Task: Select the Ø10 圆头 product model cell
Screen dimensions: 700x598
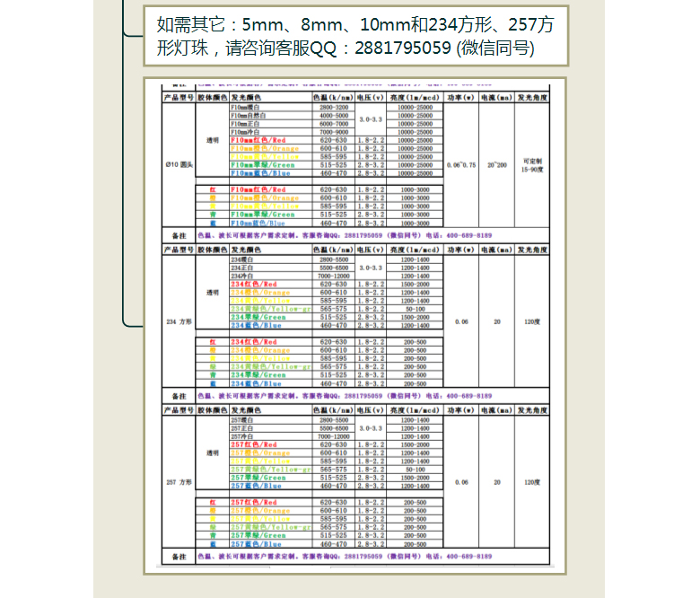Action: tap(178, 165)
